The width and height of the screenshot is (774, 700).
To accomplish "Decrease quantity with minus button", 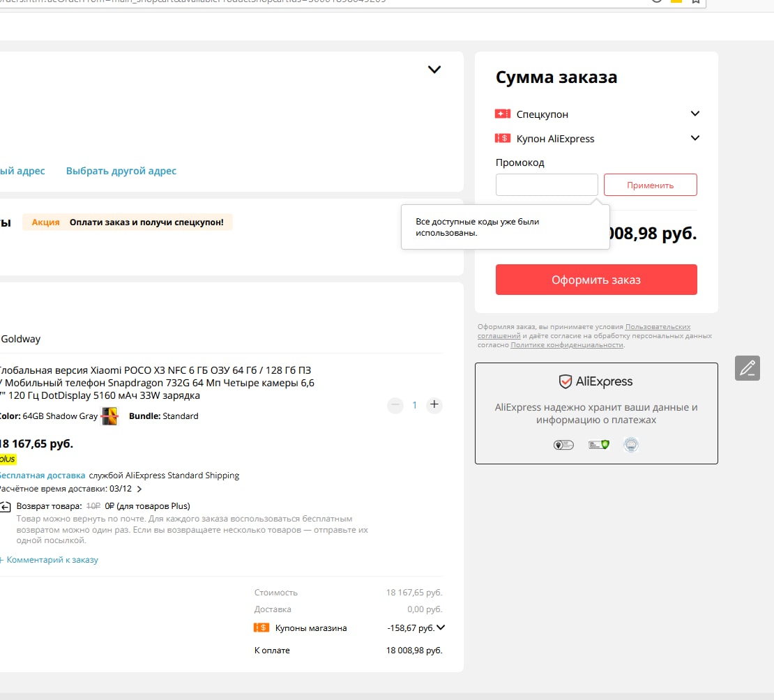I will [395, 405].
